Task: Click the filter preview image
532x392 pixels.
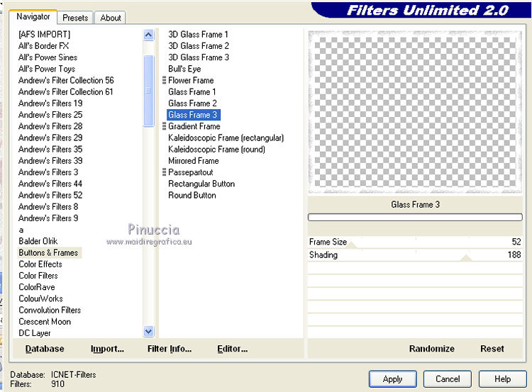Action: [x=415, y=112]
